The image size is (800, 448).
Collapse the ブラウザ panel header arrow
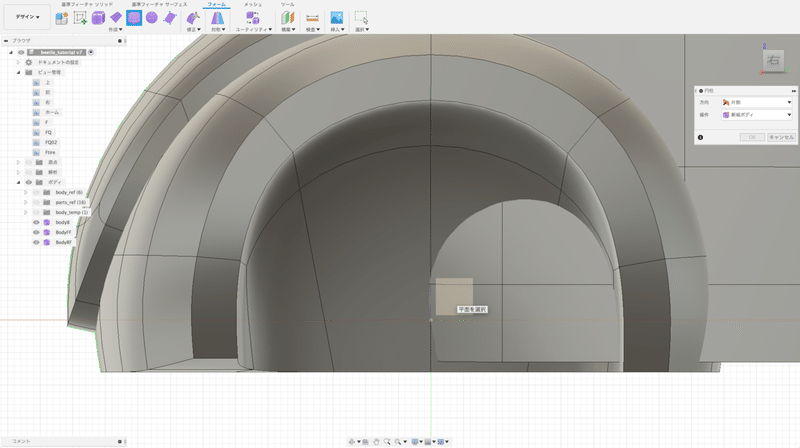click(6, 41)
